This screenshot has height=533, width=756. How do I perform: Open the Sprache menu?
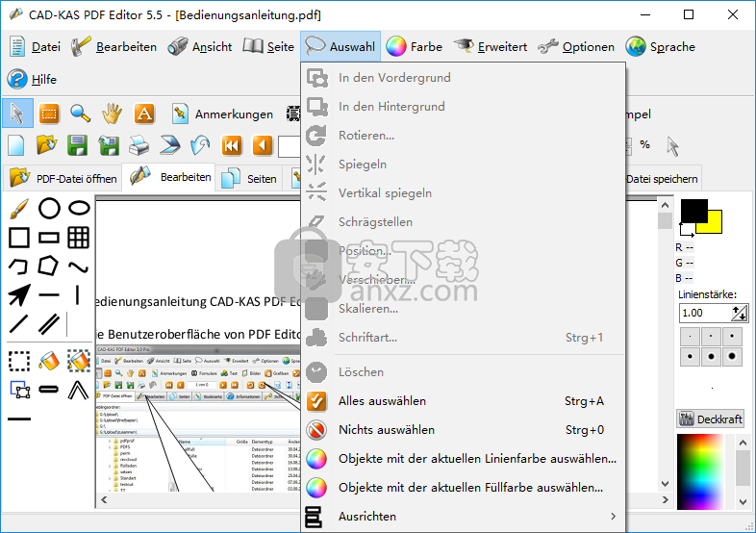click(x=661, y=47)
